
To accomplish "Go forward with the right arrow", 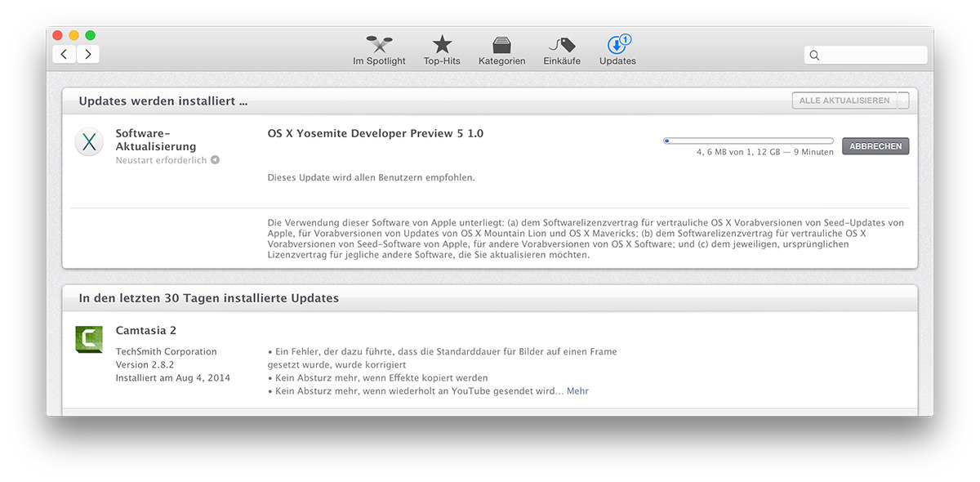I will (87, 55).
